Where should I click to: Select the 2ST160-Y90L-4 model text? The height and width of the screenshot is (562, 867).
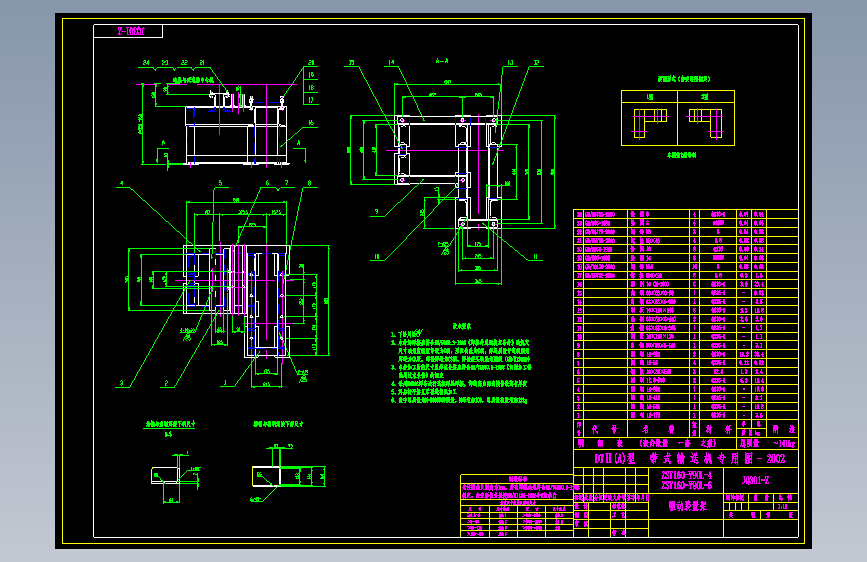(686, 475)
